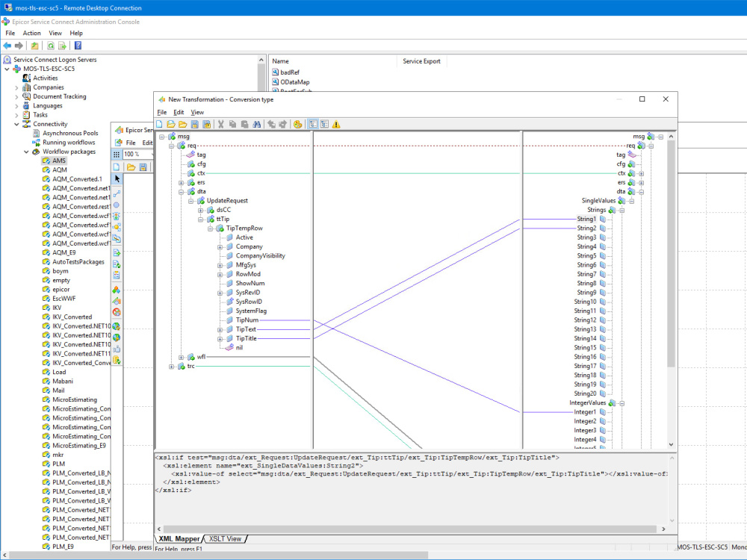
Task: Select Running workflows in console tree
Action: 69,143
